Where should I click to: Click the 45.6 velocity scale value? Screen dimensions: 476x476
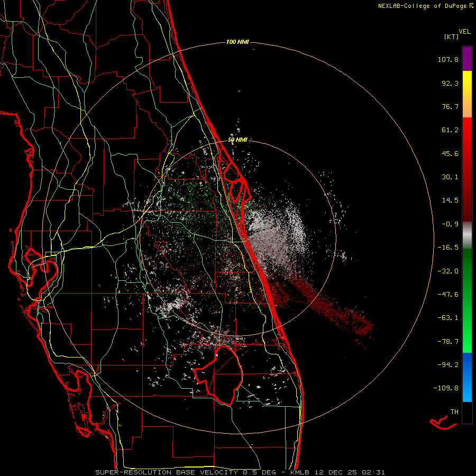[450, 153]
